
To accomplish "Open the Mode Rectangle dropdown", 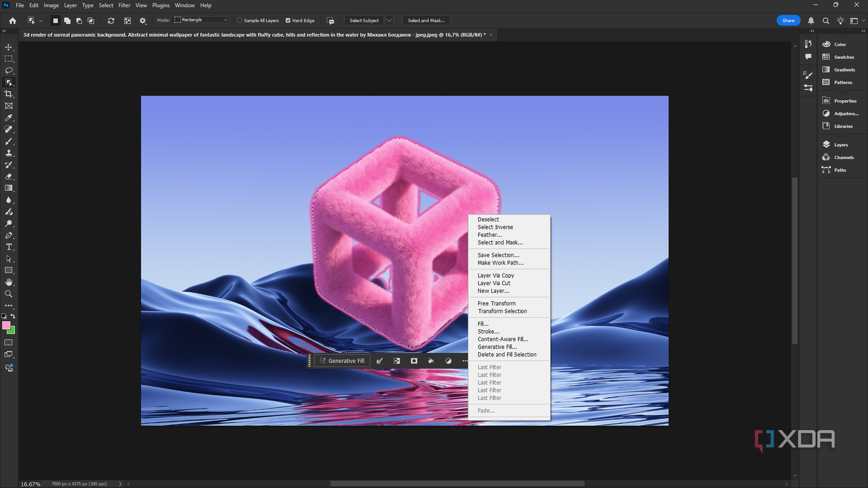I will tap(201, 20).
